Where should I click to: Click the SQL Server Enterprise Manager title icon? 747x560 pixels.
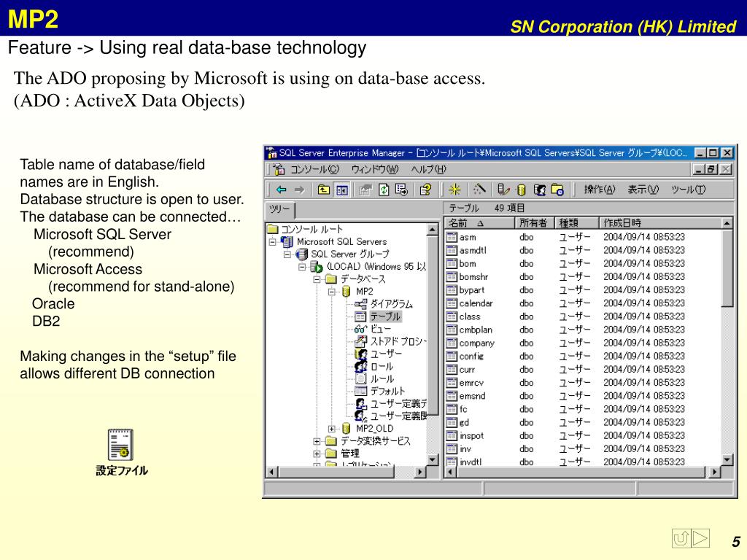click(x=272, y=153)
